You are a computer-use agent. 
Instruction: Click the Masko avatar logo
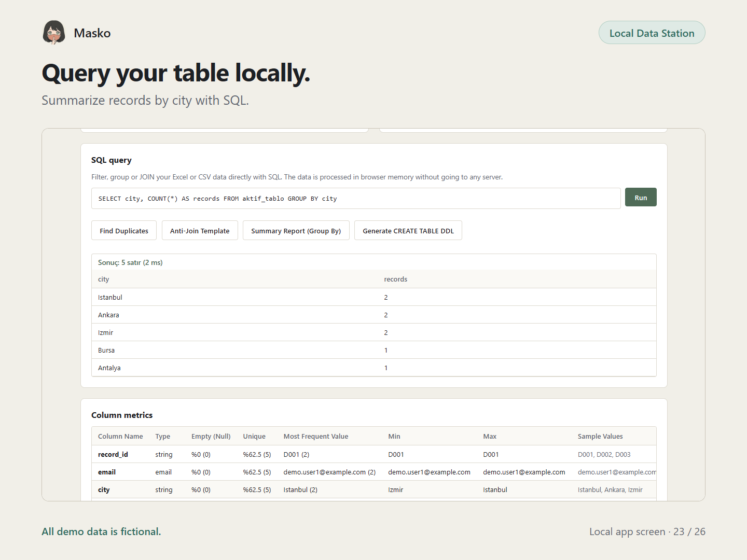point(54,33)
